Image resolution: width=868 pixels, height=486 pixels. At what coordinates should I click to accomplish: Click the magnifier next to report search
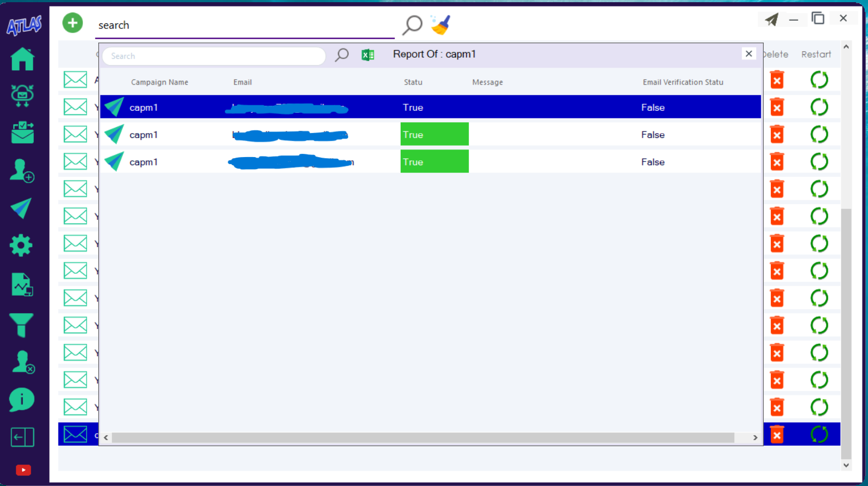point(342,55)
